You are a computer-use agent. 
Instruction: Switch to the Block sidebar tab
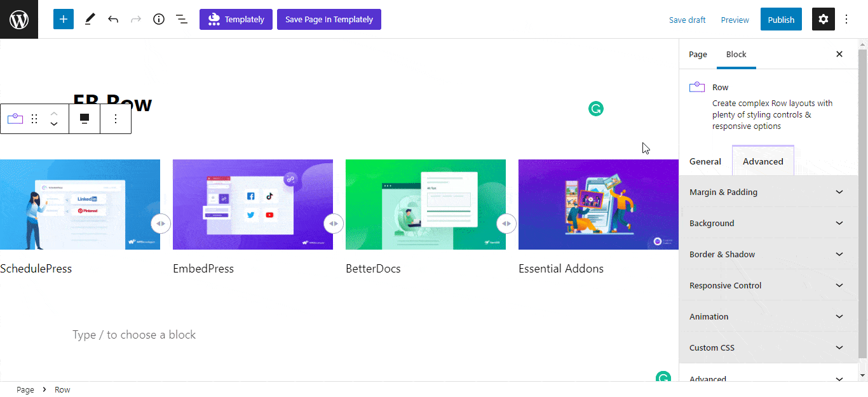(x=736, y=54)
